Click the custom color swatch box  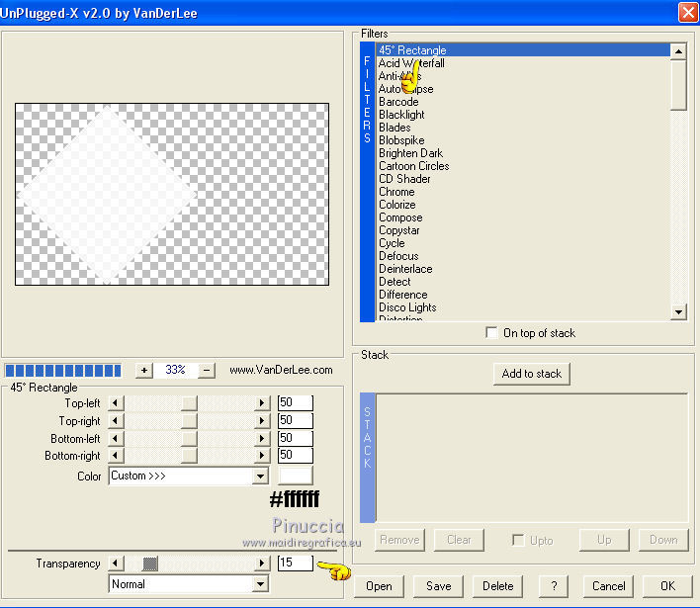[x=296, y=476]
